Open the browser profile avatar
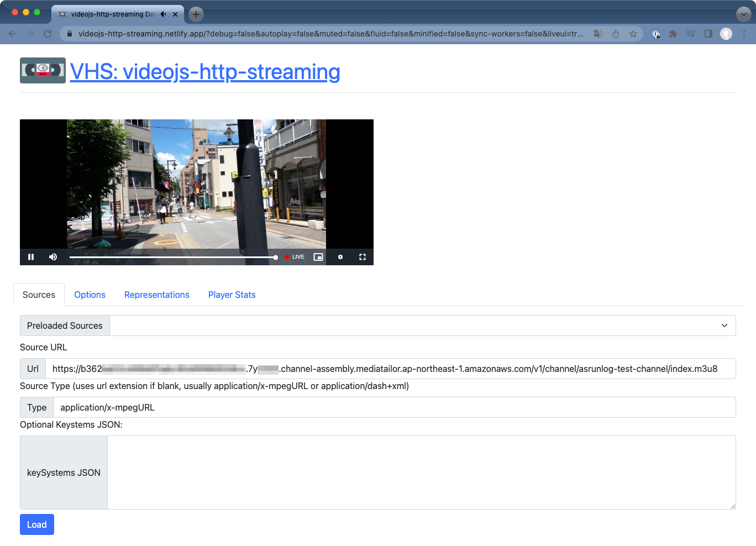This screenshot has width=756, height=546. (726, 34)
